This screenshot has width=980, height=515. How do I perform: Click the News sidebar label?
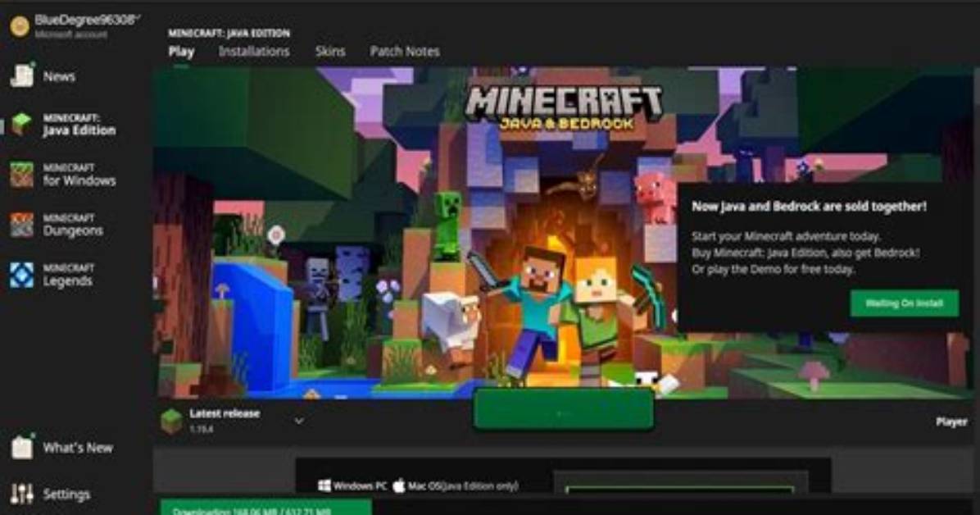point(59,76)
